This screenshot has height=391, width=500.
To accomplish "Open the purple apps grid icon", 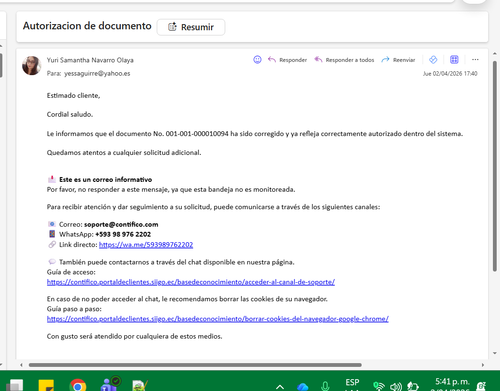I will pyautogui.click(x=454, y=60).
